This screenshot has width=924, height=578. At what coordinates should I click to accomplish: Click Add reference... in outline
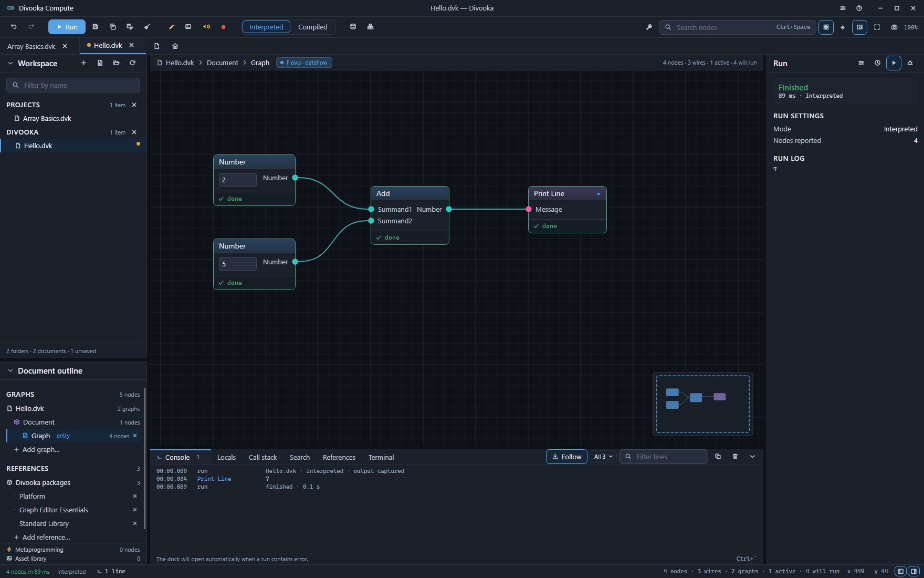46,537
